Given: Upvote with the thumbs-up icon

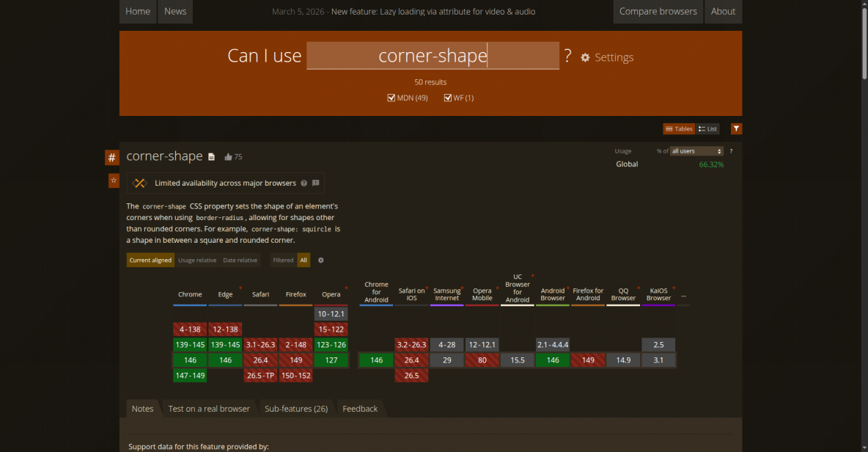Looking at the screenshot, I should click(228, 157).
